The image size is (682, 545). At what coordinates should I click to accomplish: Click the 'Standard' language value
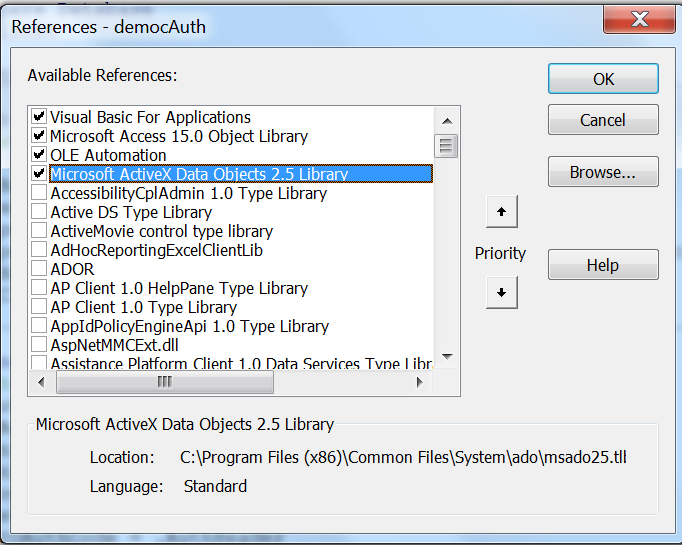click(215, 486)
